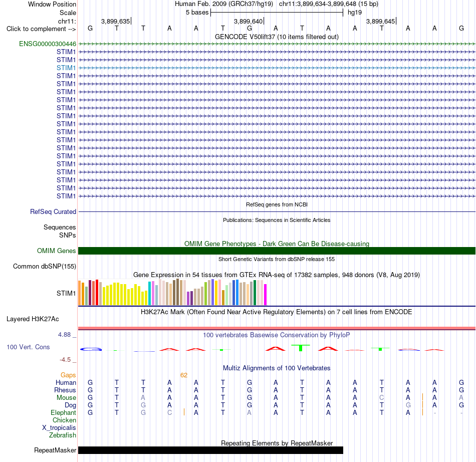476x462 pixels.
Task: Click the ENSG00000300446 gene label
Action: [48, 44]
